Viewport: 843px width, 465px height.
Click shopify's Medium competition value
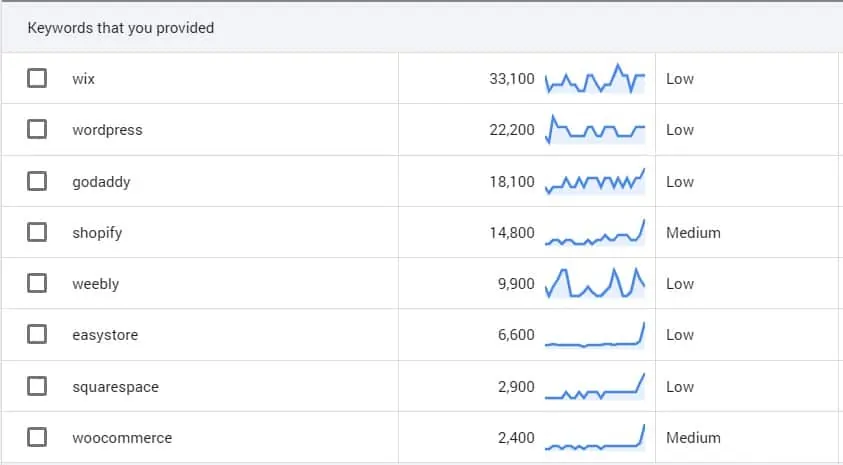pyautogui.click(x=694, y=233)
